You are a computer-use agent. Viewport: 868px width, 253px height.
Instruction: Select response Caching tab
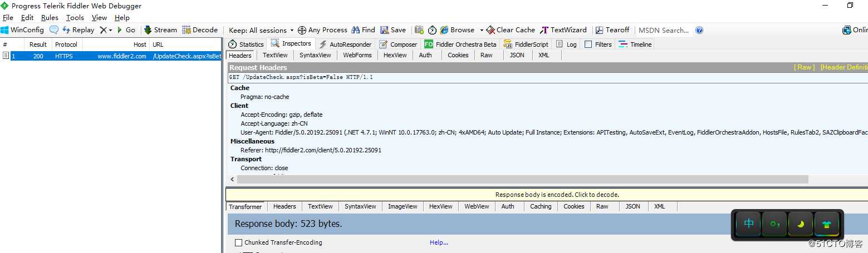541,206
